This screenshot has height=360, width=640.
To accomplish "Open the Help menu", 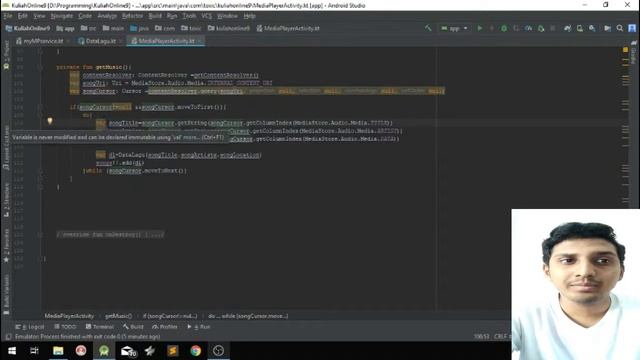I will pos(249,16).
